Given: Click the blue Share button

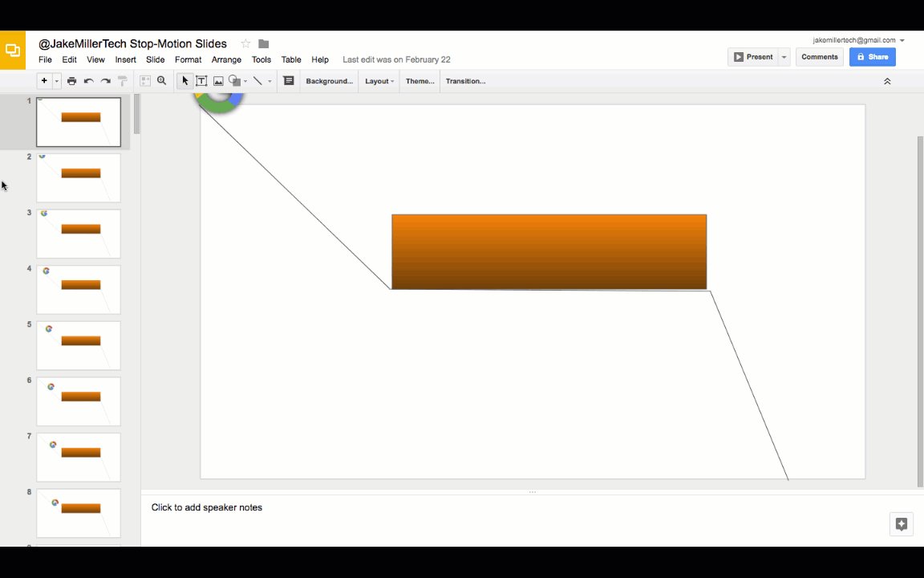Looking at the screenshot, I should (x=872, y=57).
